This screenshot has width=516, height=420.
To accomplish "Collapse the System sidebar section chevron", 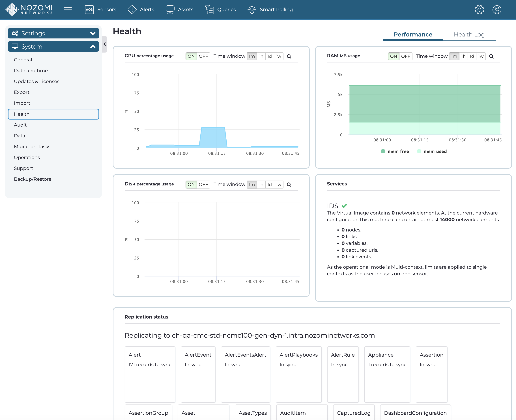I will [x=93, y=46].
